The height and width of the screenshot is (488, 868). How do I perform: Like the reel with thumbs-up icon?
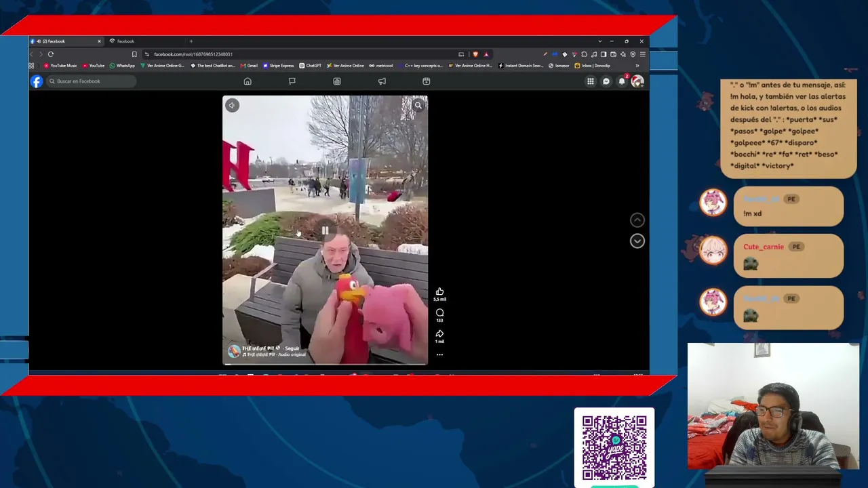pyautogui.click(x=439, y=291)
